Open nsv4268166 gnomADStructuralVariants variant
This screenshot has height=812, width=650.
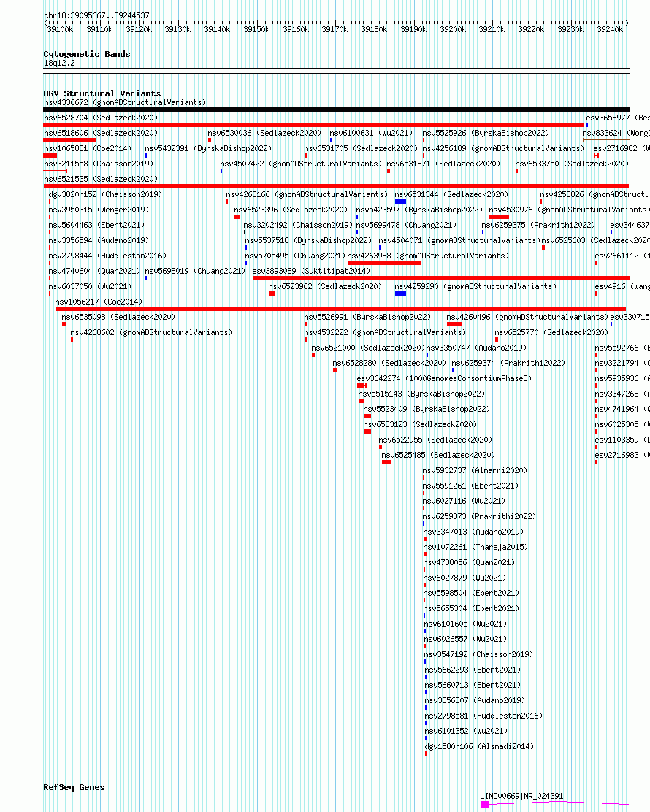(x=307, y=195)
